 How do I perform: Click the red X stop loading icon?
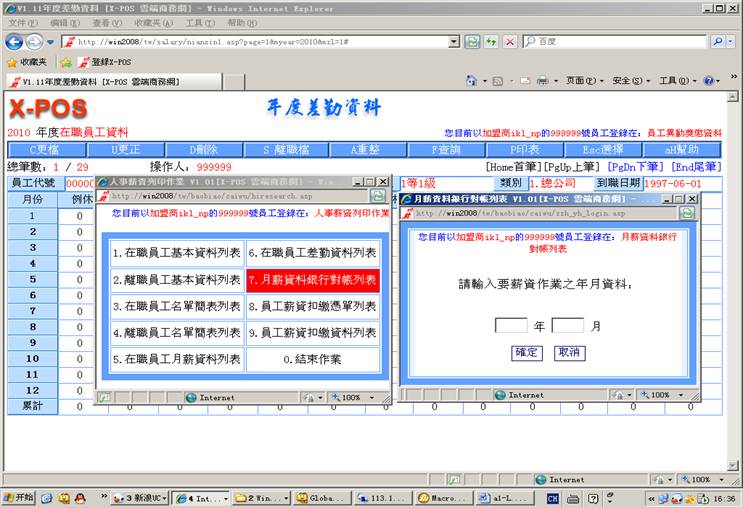coord(509,42)
